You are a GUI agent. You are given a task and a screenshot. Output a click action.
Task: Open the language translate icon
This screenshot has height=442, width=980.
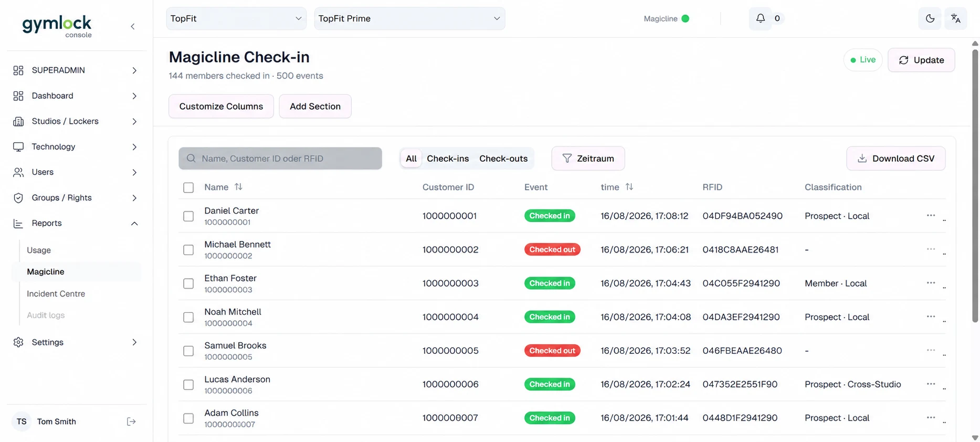click(x=955, y=18)
